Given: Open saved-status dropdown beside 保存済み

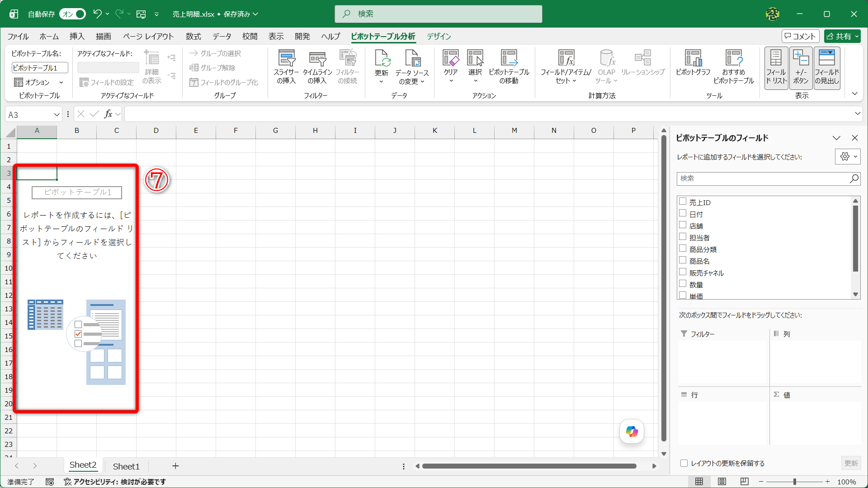Looking at the screenshot, I should click(x=256, y=14).
